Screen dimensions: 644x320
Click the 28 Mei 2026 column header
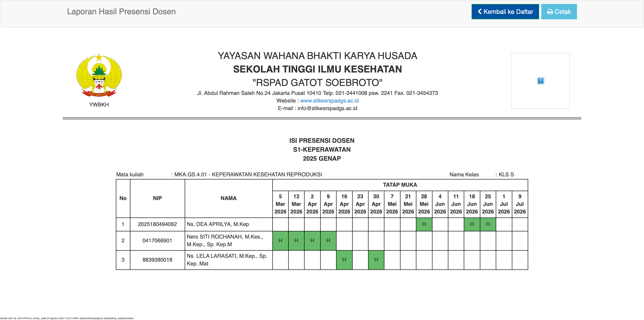click(424, 204)
